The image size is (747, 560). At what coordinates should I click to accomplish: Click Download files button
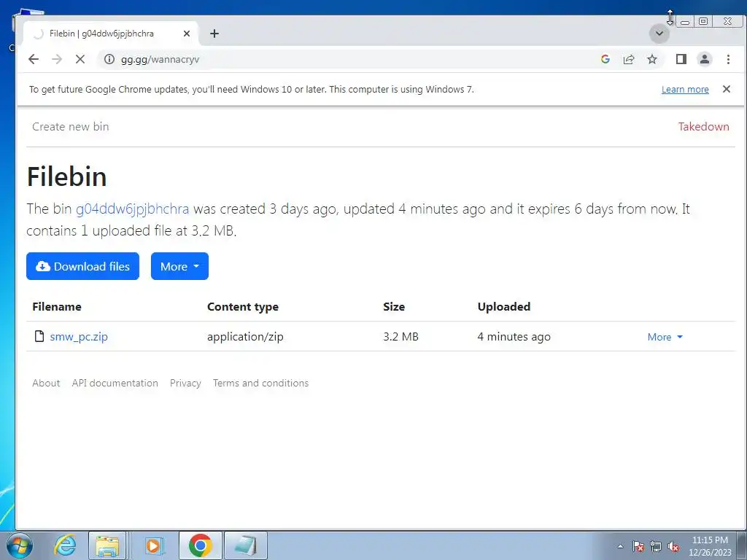(83, 266)
